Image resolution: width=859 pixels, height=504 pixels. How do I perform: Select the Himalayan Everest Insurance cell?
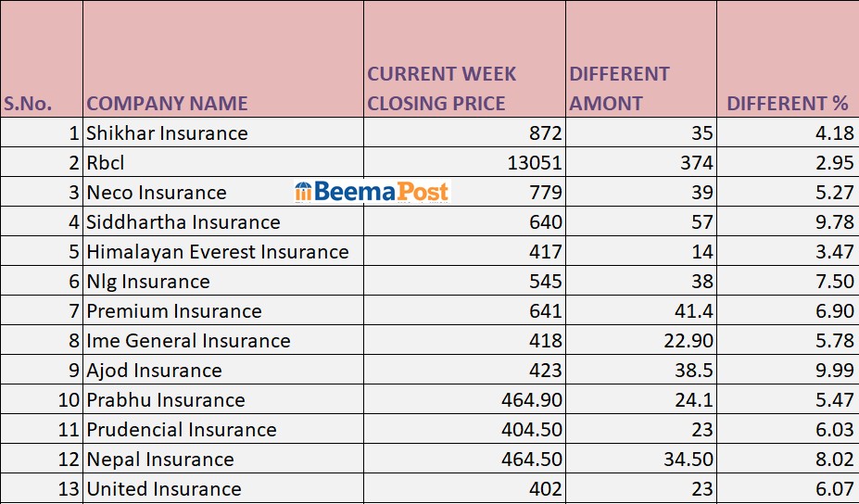pos(218,251)
